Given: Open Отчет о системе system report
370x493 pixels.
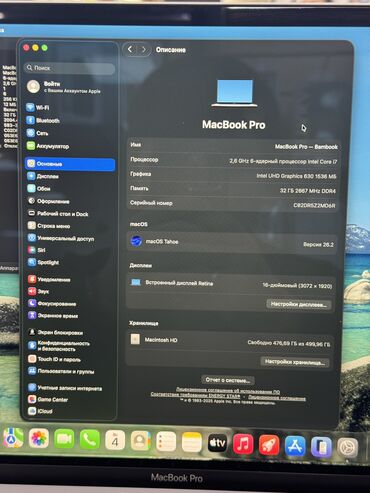Looking at the screenshot, I should [228, 380].
